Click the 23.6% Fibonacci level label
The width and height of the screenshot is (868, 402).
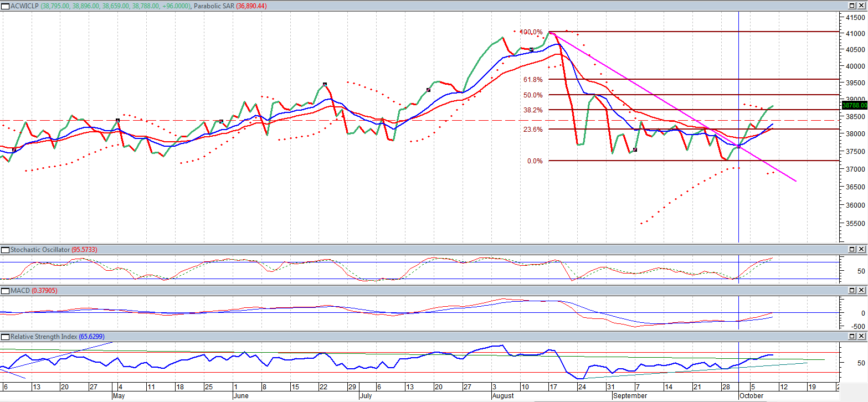click(533, 130)
